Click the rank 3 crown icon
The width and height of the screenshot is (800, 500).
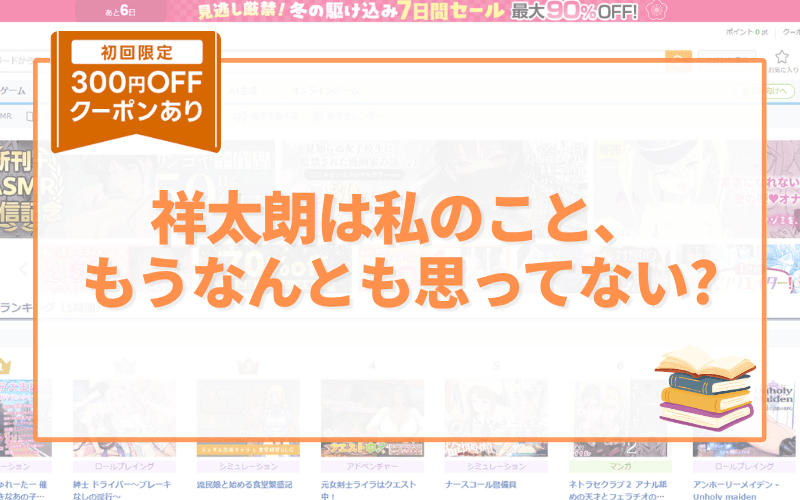248,366
